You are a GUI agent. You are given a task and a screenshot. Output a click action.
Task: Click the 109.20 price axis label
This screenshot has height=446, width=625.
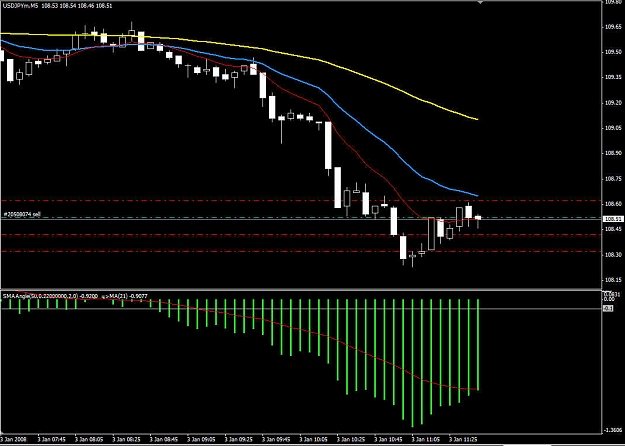click(x=614, y=103)
